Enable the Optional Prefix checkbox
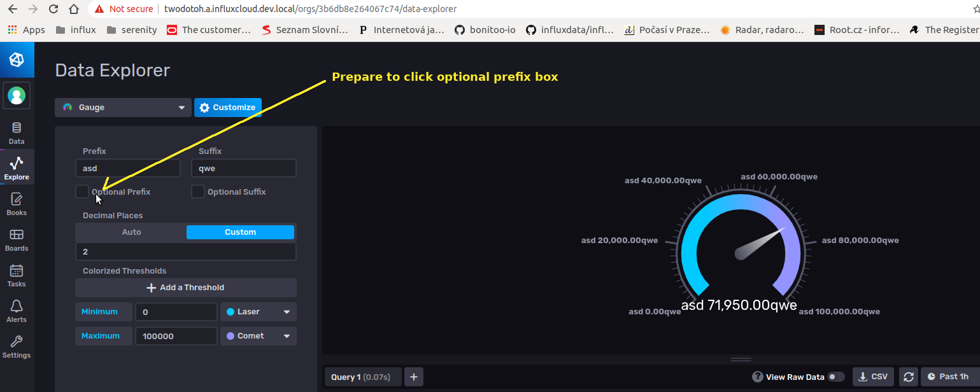The width and height of the screenshot is (980, 392). pos(82,192)
